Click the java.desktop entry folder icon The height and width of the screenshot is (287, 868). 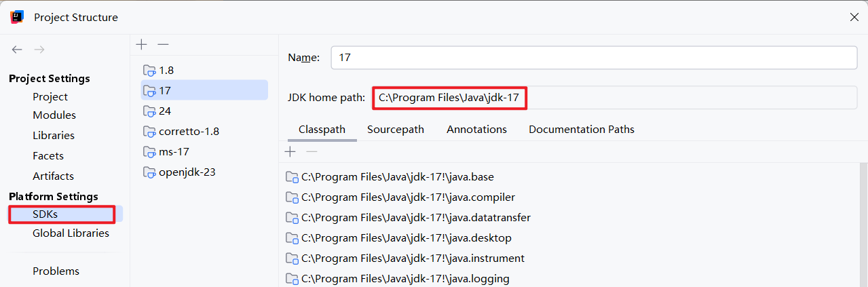coord(292,238)
